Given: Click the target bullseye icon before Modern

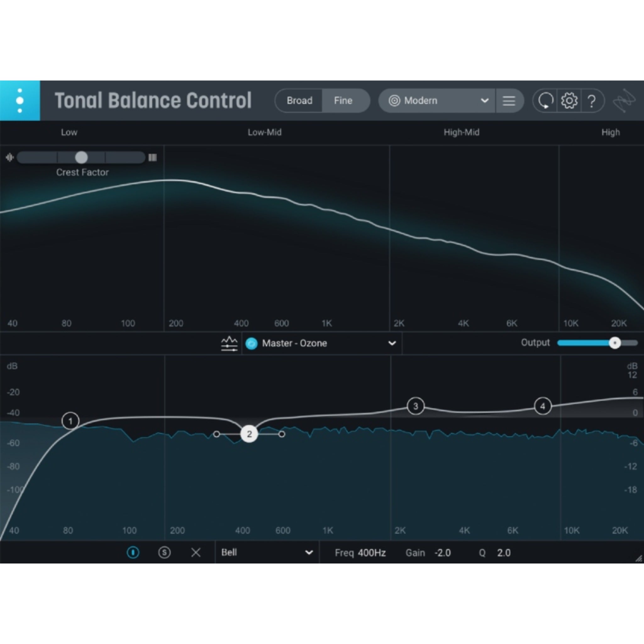Looking at the screenshot, I should coord(394,101).
